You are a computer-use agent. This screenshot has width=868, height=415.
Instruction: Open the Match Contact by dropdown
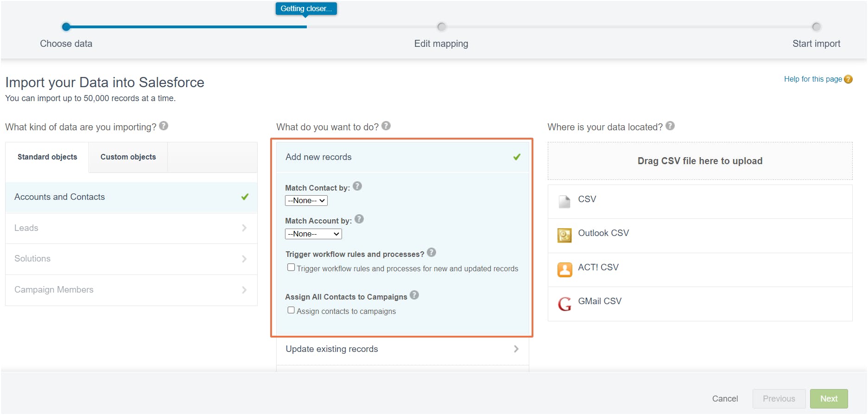click(306, 200)
